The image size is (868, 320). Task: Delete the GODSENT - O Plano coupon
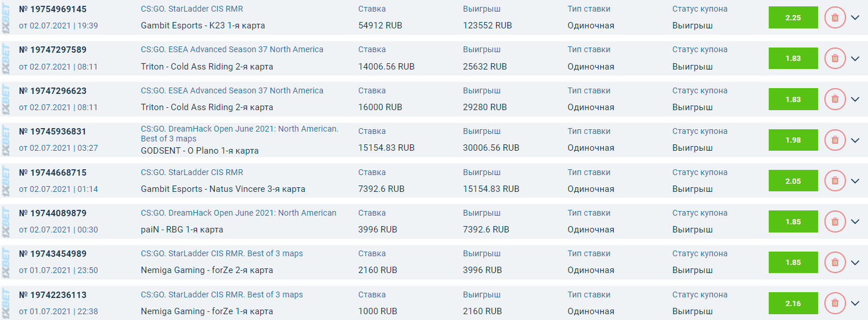(x=835, y=140)
